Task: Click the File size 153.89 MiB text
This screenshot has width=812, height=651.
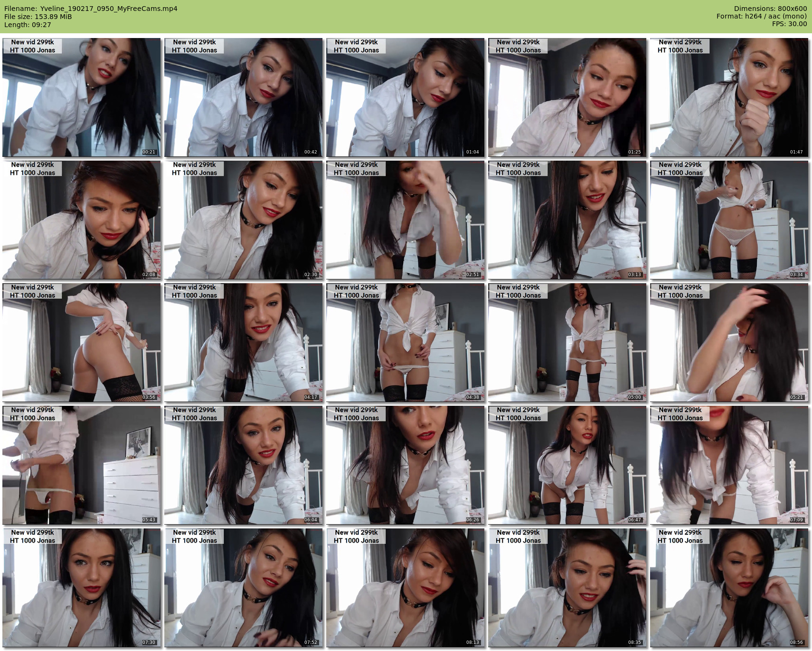Action: [x=38, y=17]
